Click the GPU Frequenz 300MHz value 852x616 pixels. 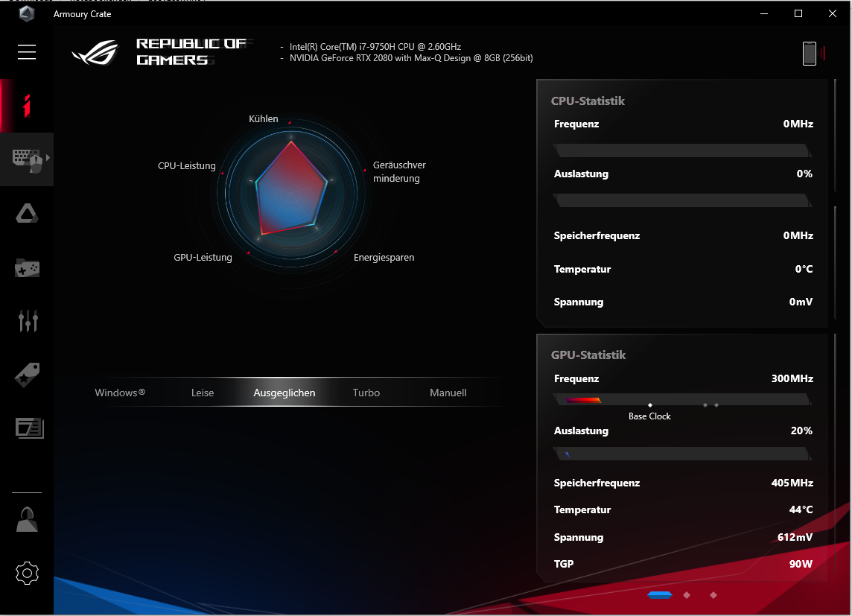coord(792,378)
